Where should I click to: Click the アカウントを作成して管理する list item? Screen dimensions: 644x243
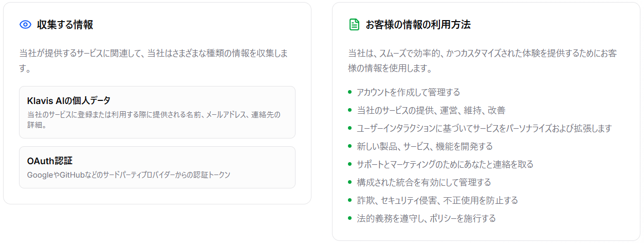[409, 93]
